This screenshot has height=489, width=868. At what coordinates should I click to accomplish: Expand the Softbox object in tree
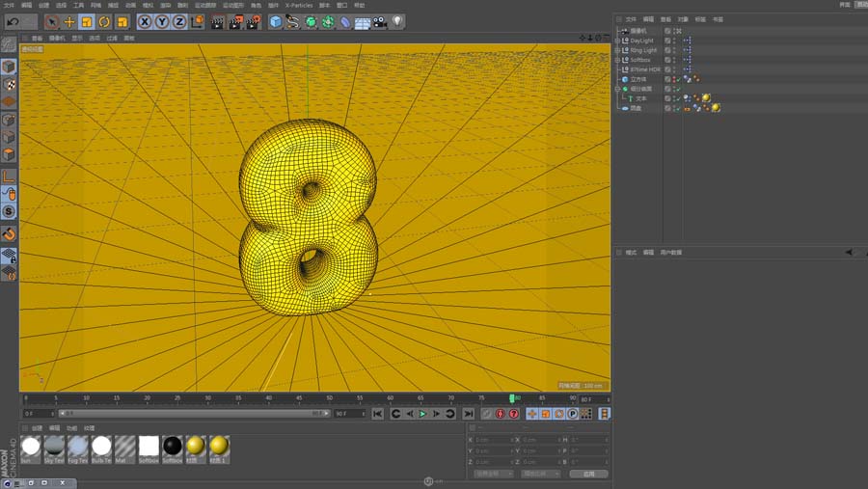(x=617, y=60)
